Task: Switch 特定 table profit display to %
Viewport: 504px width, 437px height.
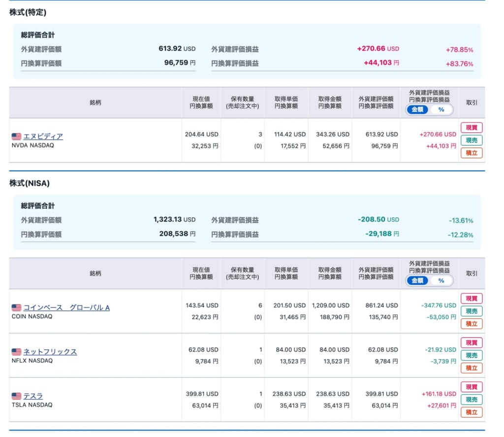Action: 441,110
